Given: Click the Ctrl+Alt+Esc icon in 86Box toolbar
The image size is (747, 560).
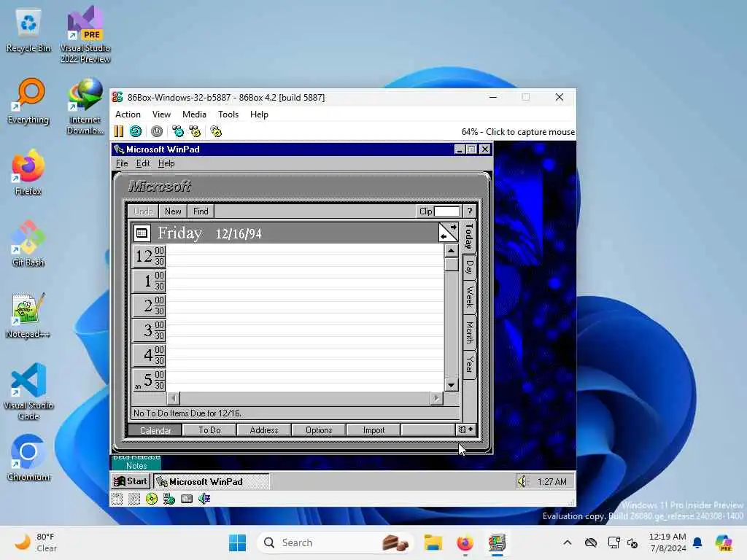Looking at the screenshot, I should tap(195, 131).
